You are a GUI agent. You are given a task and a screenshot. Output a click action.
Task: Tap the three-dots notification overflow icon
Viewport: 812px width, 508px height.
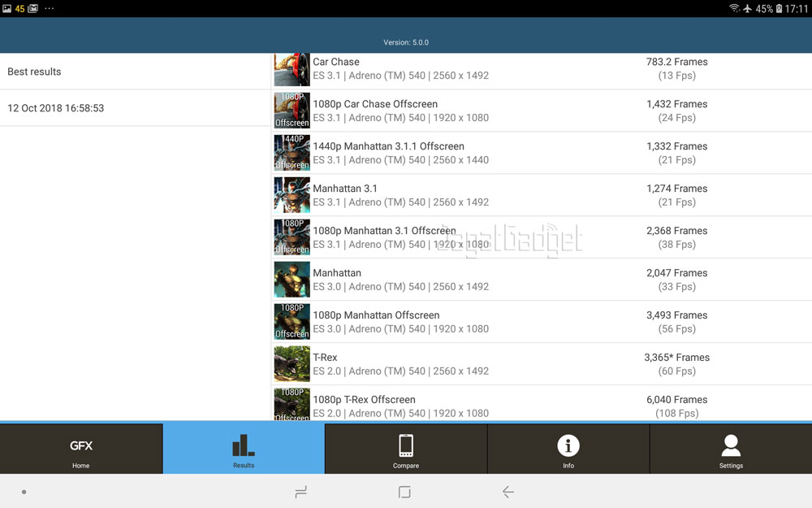[x=50, y=8]
